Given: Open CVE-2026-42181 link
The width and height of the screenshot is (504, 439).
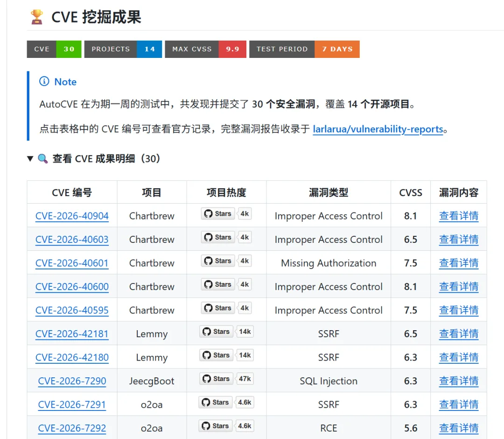Looking at the screenshot, I should point(72,334).
